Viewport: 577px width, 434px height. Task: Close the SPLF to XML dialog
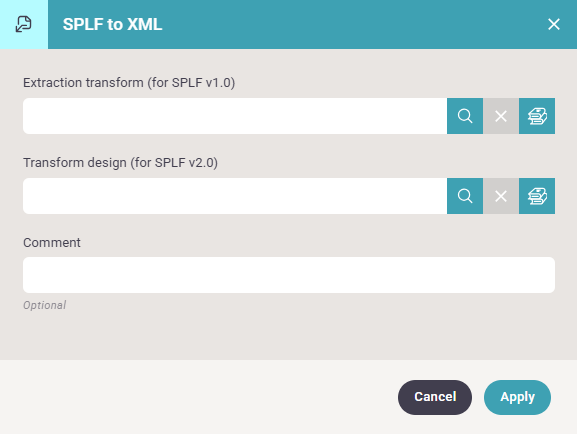point(553,24)
